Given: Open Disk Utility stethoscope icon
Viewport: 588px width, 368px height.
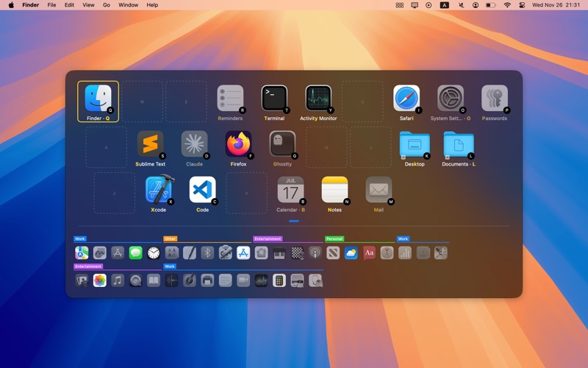Looking at the screenshot, I should [x=315, y=280].
